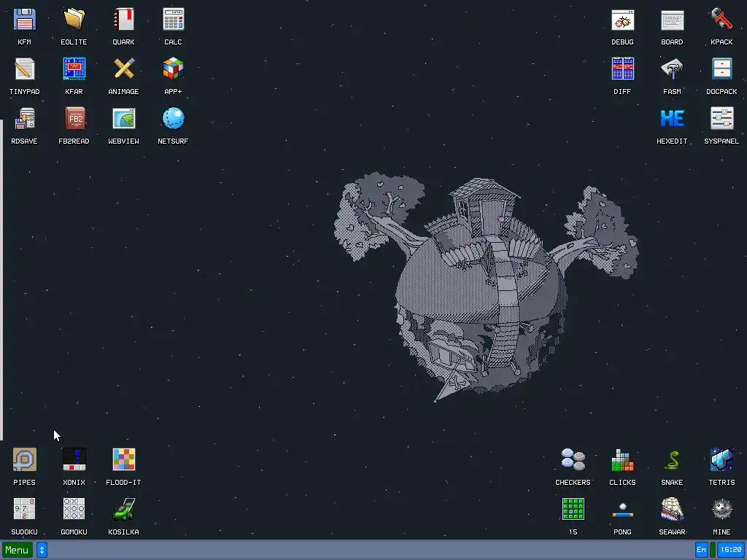This screenshot has height=560, width=747.
Task: Launch the KFAR file manager icon
Action: (x=74, y=69)
